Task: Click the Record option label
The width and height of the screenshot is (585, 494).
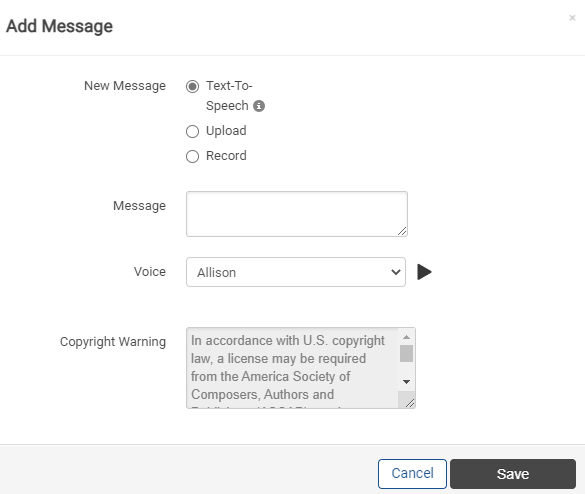Action: click(226, 156)
